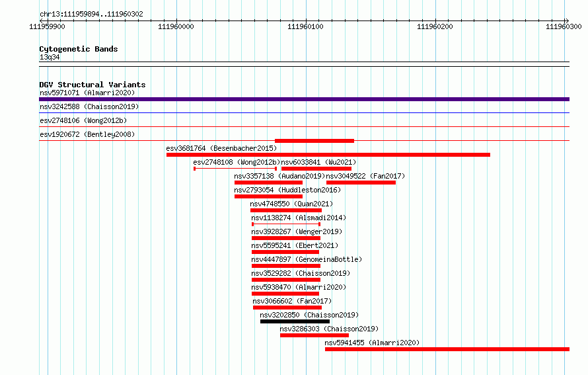Click the nsv5938470 (Almarri2020) label
This screenshot has height=375, width=588.
point(299,287)
